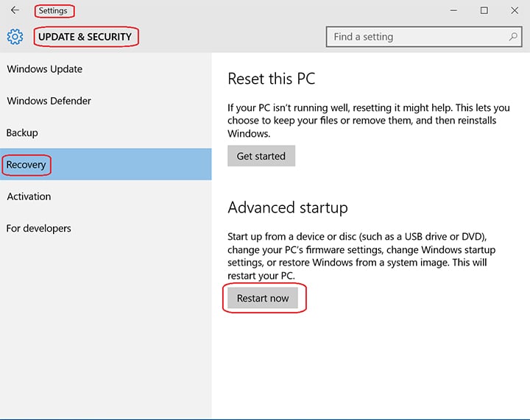Maximize the Settings window
Viewport: 530px width, 420px height.
click(x=484, y=10)
